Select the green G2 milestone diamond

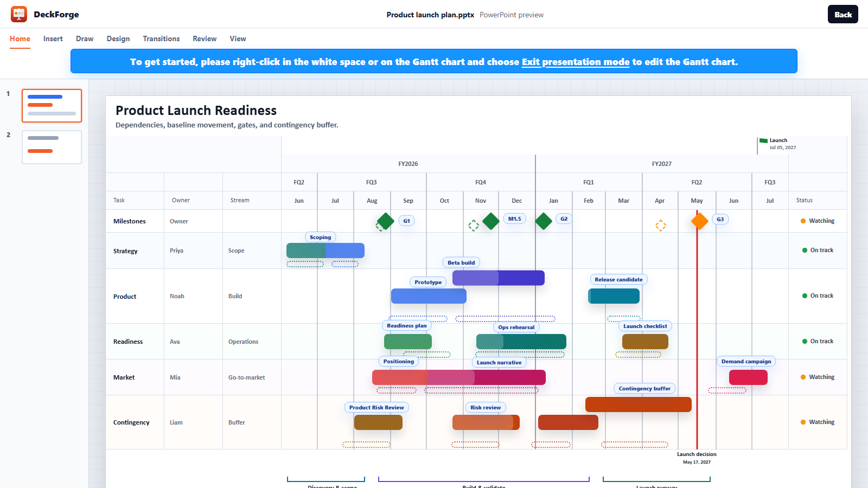(544, 221)
